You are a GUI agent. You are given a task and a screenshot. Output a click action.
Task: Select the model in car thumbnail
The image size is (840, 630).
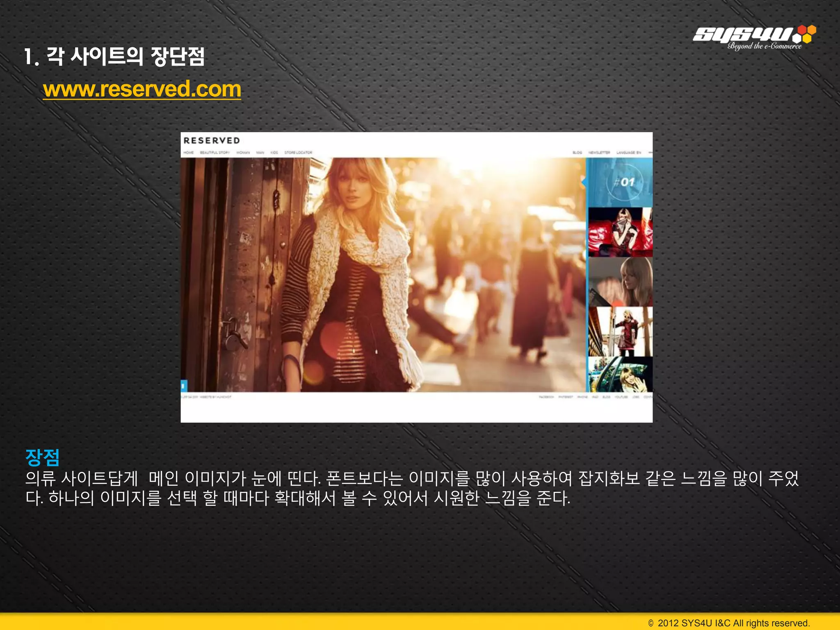[620, 374]
